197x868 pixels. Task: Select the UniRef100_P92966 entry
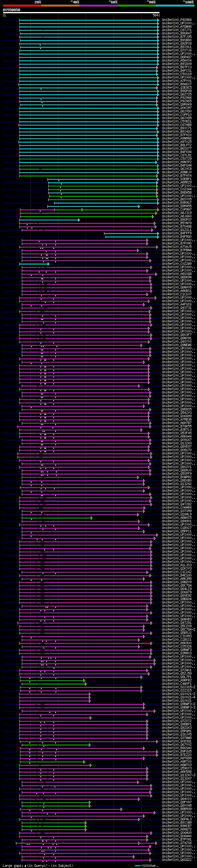[177, 98]
